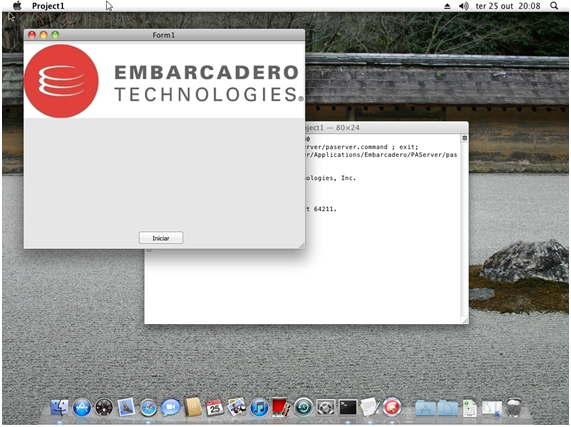This screenshot has height=427, width=571.
Task: Launch App Store from the Dock
Action: (82, 407)
